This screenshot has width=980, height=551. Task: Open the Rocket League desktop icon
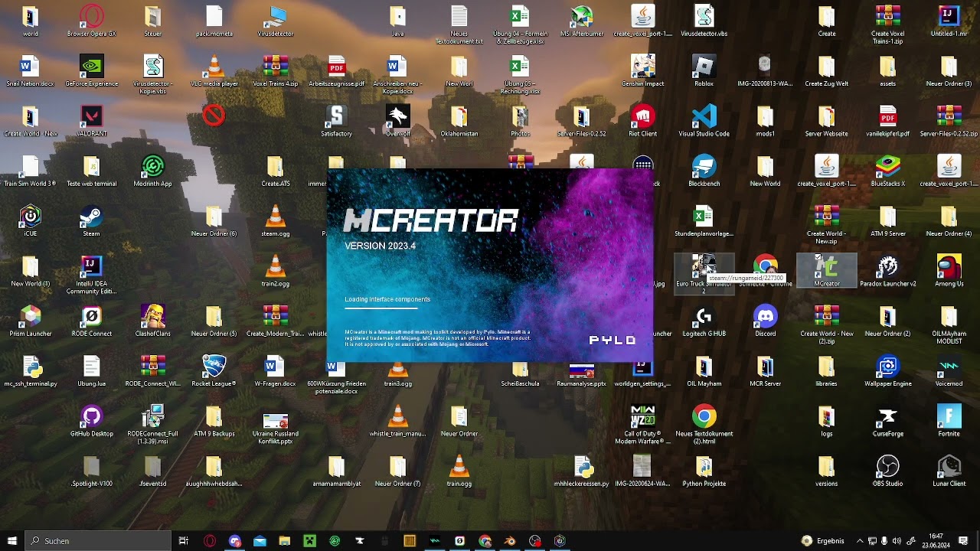214,371
